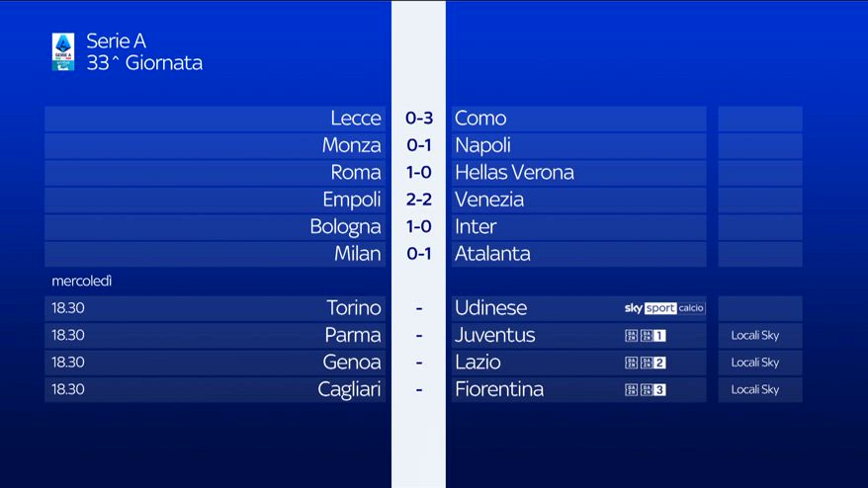Open the Monza team row
Screen dimensions: 868x488
click(216, 145)
